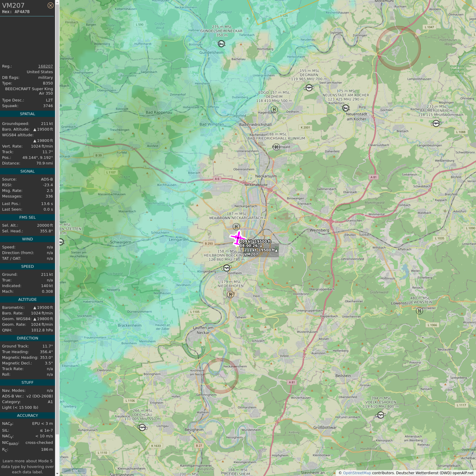Click the Loechgau airfield symbol
The width and height of the screenshot is (476, 476).
coord(142,428)
